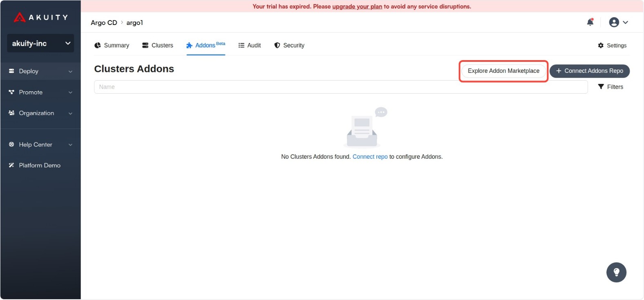Switch to the Clusters tab

point(158,45)
